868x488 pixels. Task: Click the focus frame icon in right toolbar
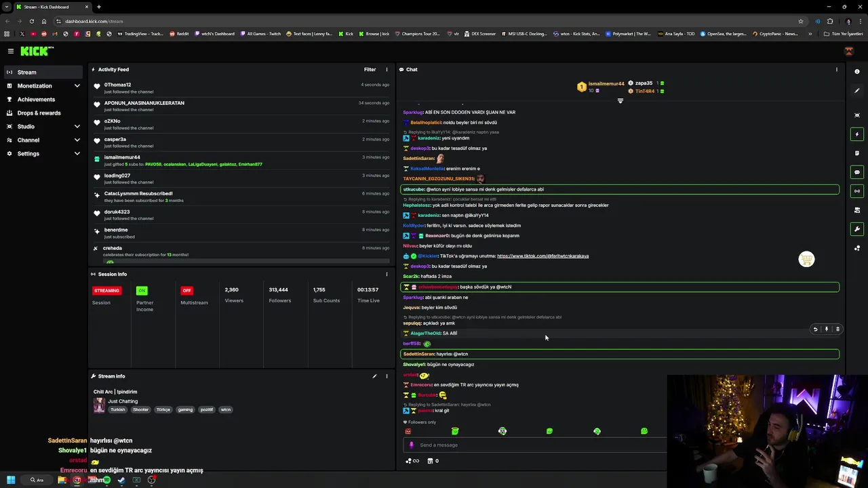(857, 115)
